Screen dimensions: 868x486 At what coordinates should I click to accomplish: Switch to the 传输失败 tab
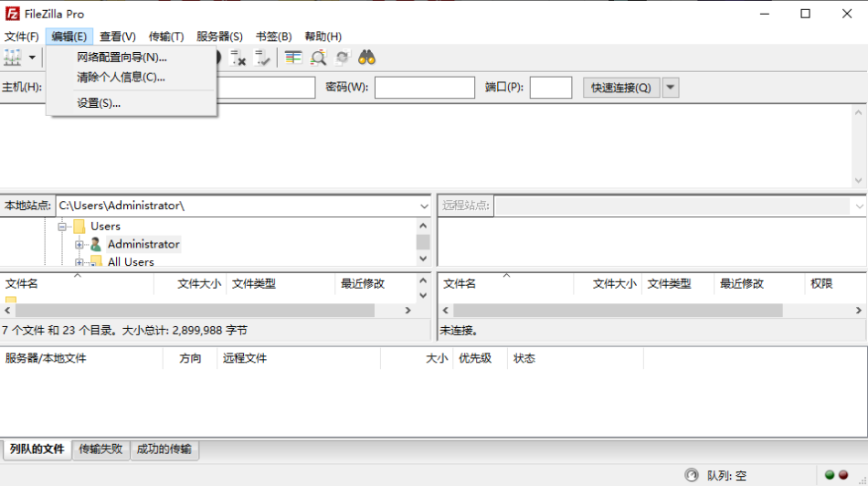click(x=101, y=449)
